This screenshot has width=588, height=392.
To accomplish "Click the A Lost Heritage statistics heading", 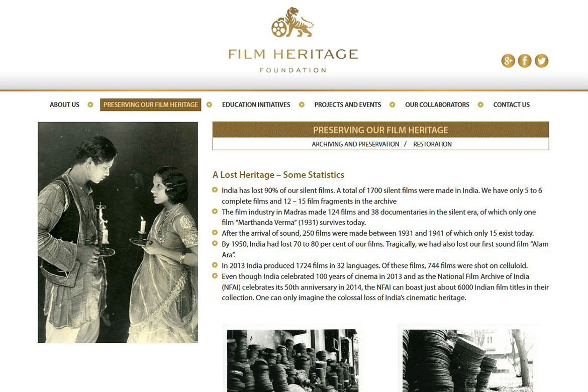I will click(x=278, y=175).
